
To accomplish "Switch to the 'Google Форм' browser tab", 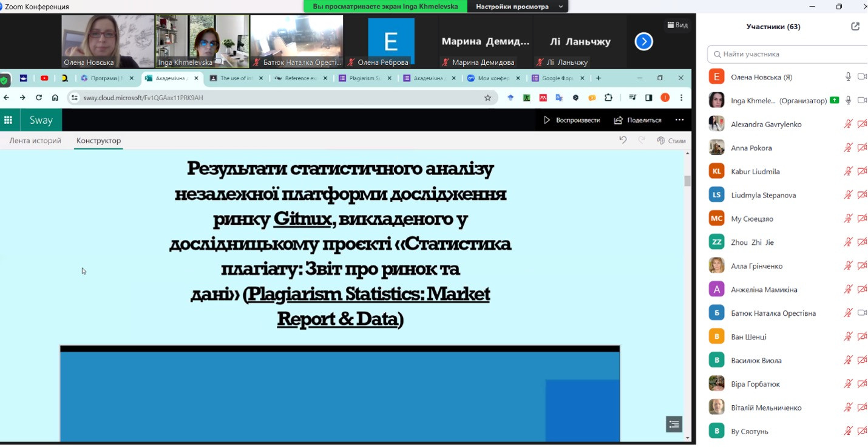I will 558,78.
